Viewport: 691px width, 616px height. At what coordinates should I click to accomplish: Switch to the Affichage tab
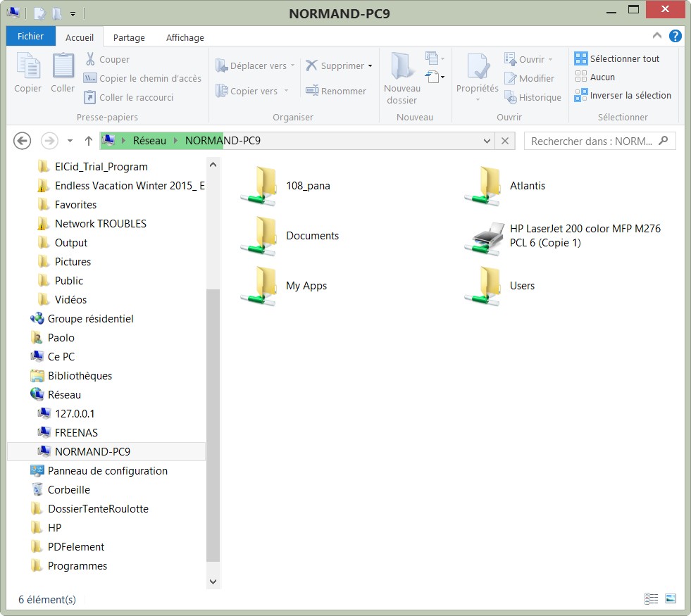(x=185, y=38)
